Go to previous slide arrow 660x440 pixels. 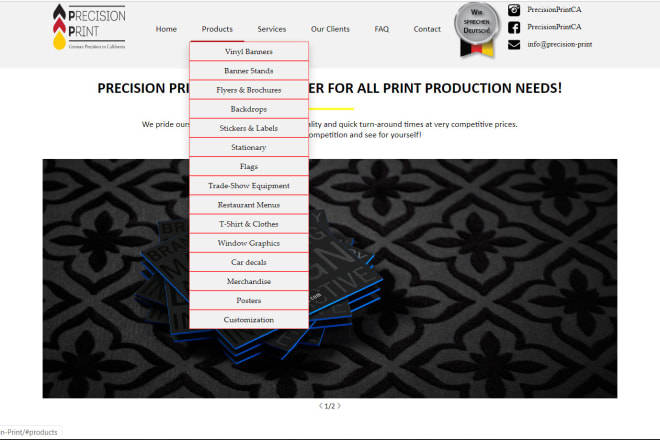[321, 406]
